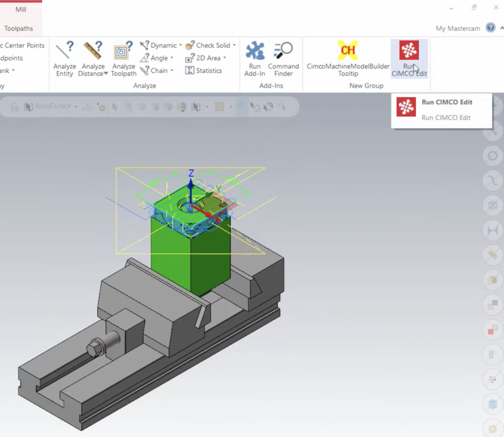Toggle the quick mask with colored dots icon

click(x=492, y=379)
